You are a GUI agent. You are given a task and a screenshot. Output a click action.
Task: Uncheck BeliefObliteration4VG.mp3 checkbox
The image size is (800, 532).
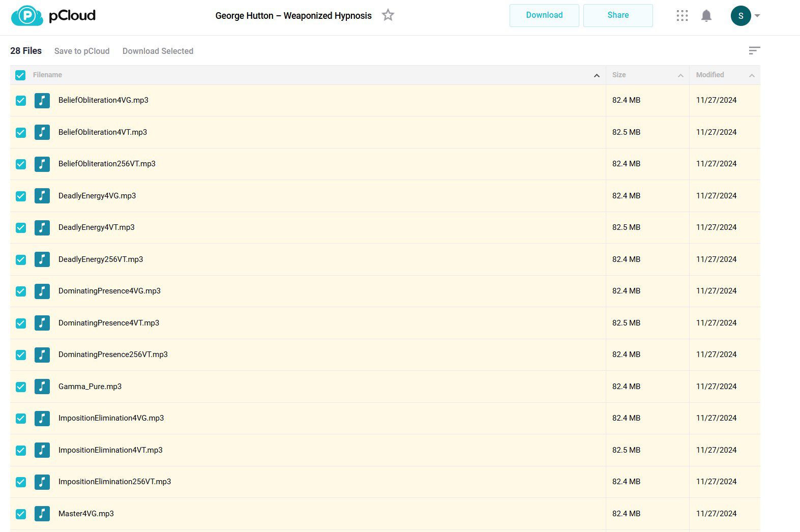coord(21,101)
